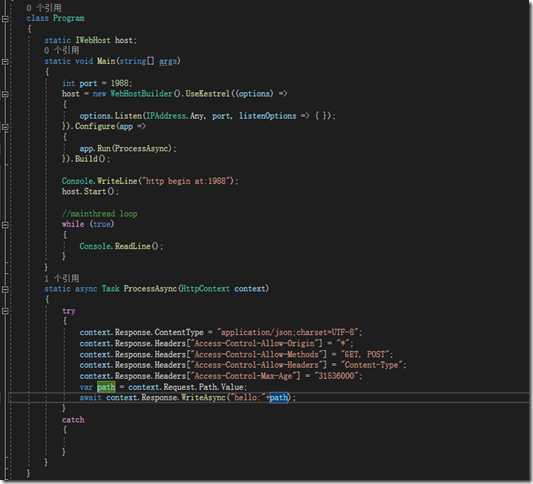This screenshot has height=484, width=533.
Task: Click 'WebHostBuilder' in the host assignment
Action: [x=141, y=93]
